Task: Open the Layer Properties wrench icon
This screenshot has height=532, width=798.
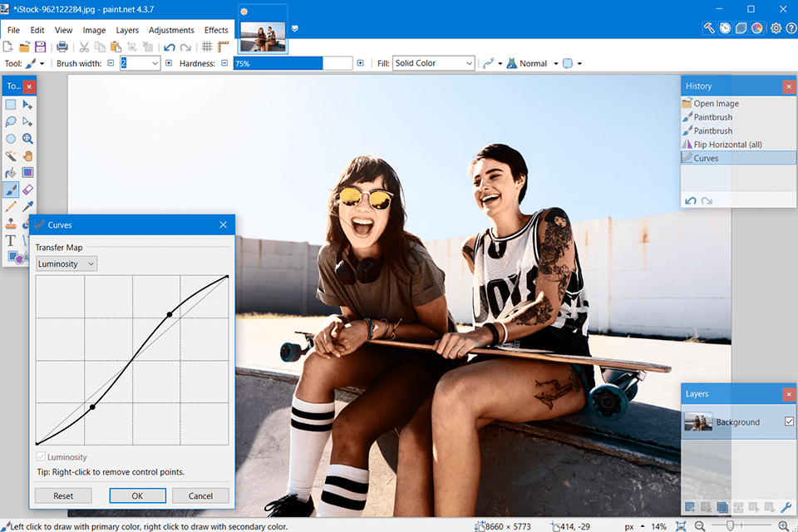Action: pos(786,507)
